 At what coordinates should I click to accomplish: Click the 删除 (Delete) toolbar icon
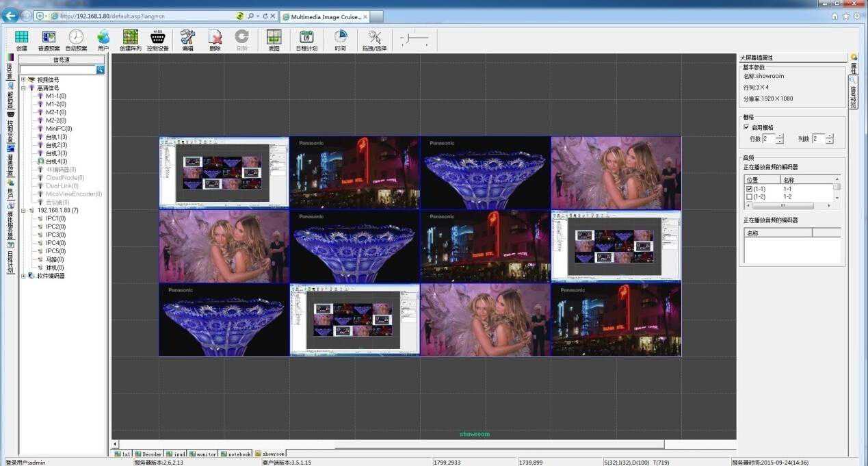[x=215, y=38]
